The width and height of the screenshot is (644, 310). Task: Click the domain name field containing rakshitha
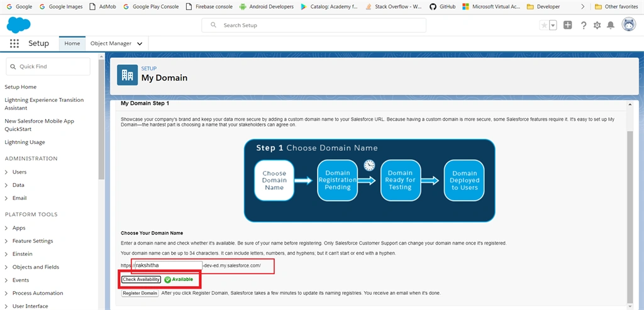(169, 265)
